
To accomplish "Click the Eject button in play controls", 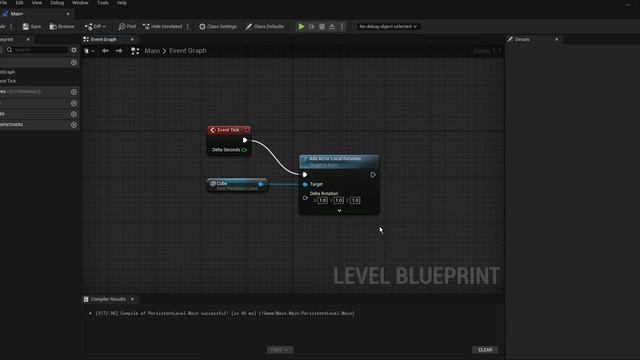I will pos(332,27).
